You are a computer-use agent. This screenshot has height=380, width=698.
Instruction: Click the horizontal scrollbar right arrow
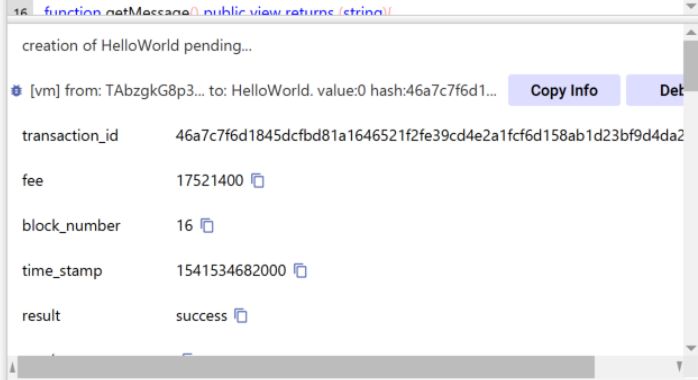point(679,367)
